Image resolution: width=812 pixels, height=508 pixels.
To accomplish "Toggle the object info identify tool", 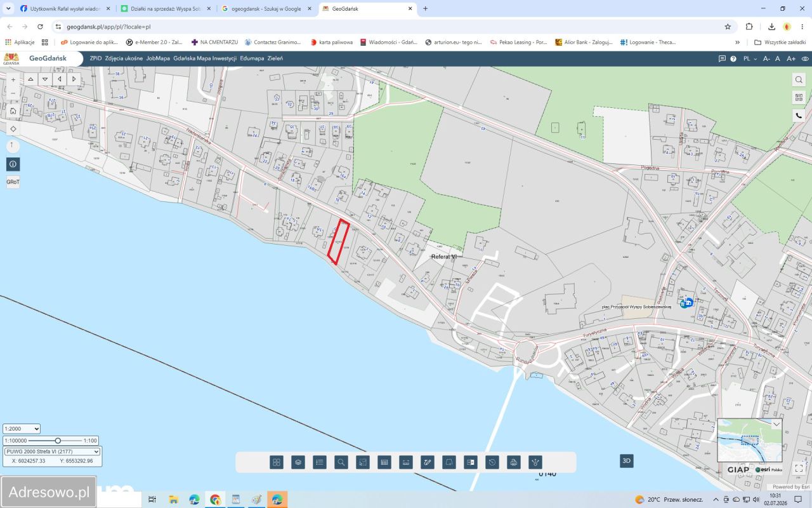I will click(x=13, y=164).
